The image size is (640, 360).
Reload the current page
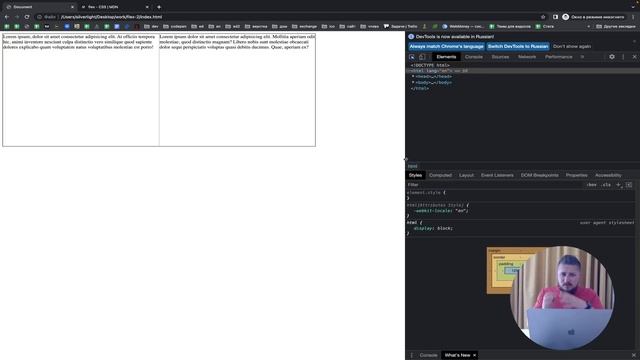pos(27,17)
